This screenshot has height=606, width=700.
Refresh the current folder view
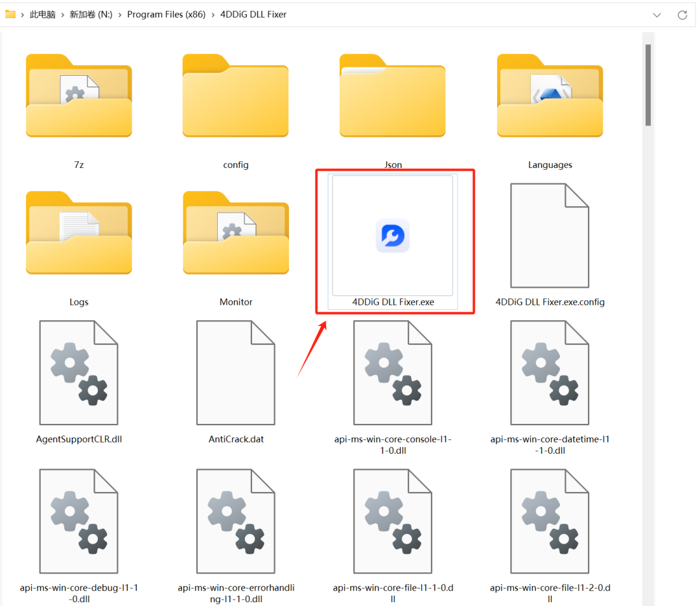point(682,15)
